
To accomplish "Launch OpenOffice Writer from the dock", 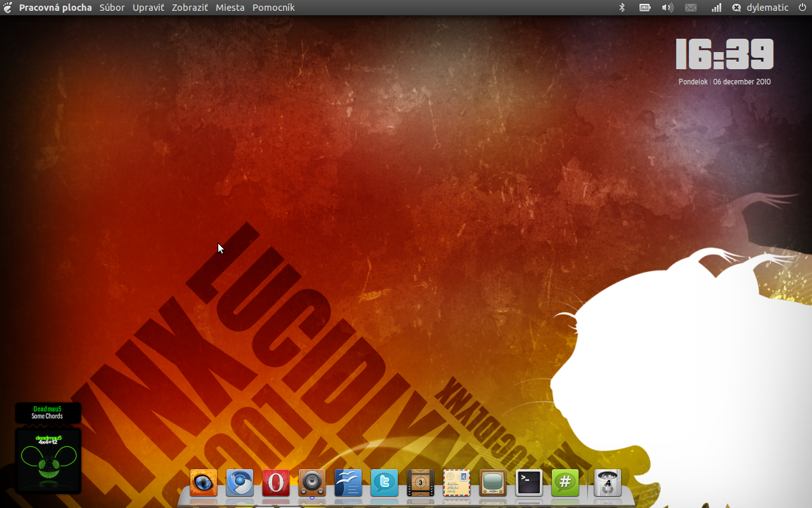I will point(348,483).
